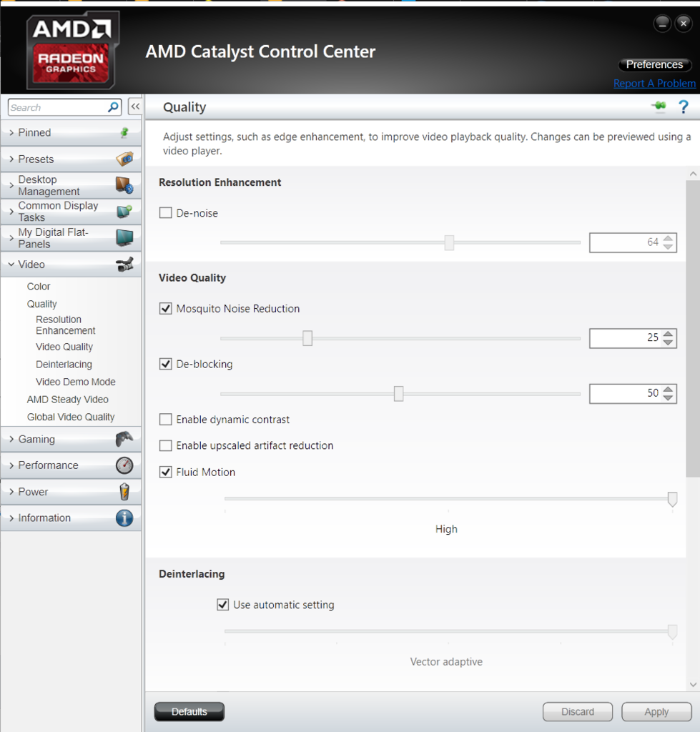The image size is (700, 732).
Task: Enable dynamic contrast checkbox
Action: 166,420
